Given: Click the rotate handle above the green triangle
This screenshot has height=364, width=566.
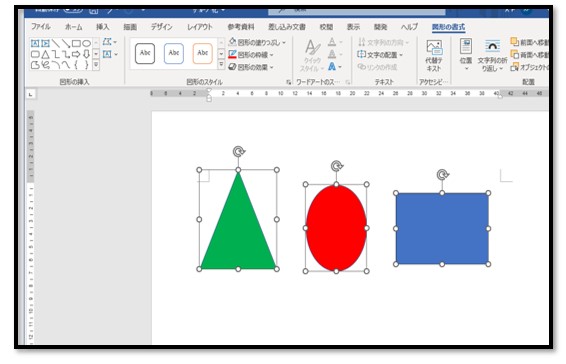Looking at the screenshot, I should (x=238, y=151).
